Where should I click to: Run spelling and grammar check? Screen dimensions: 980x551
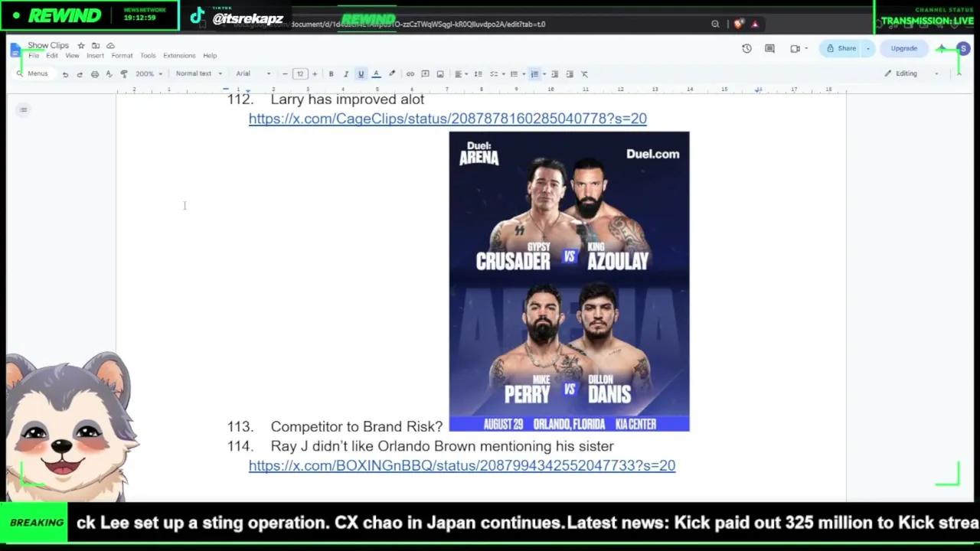tap(109, 74)
